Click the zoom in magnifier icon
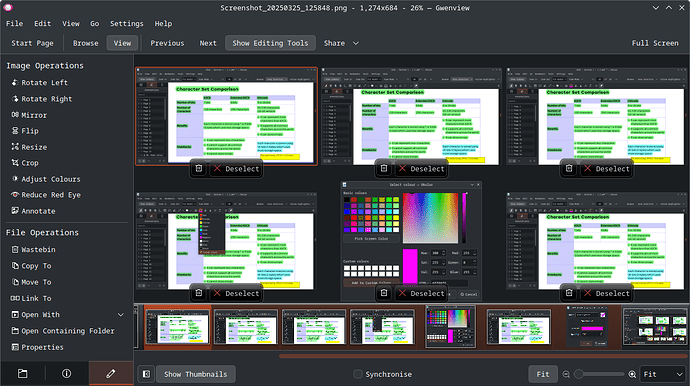The height and width of the screenshot is (386, 690). [x=632, y=374]
